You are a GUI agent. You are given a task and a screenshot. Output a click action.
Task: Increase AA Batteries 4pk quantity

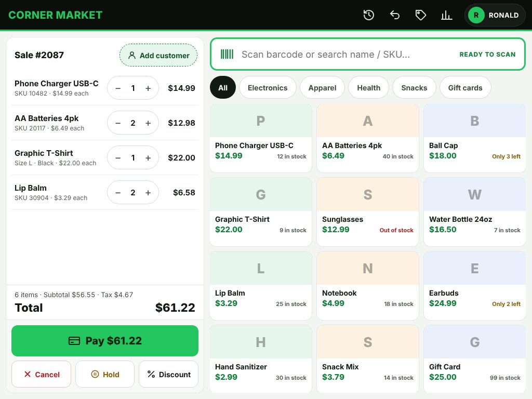point(148,123)
